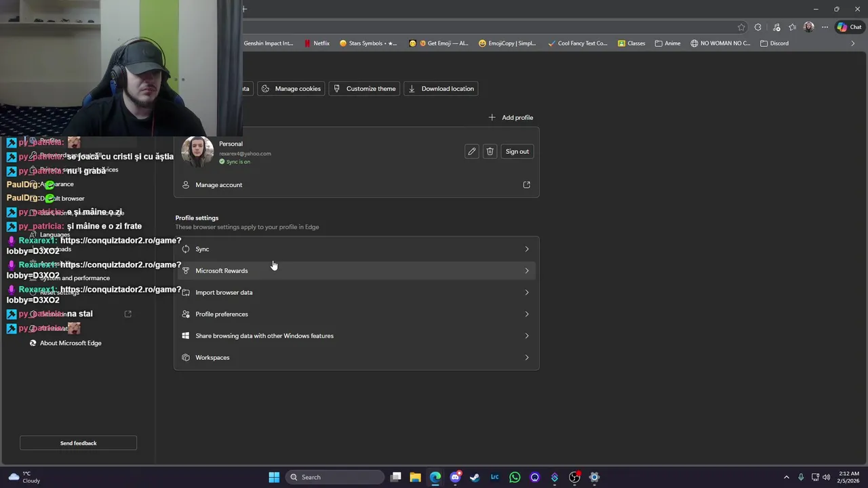Open Profile preferences item
Viewport: 868px width, 488px height.
pyautogui.click(x=357, y=314)
